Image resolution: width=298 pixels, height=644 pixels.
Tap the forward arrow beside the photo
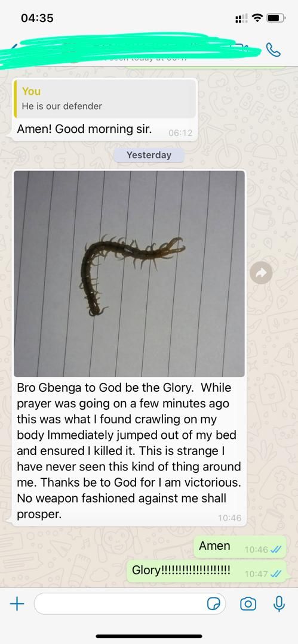coord(262,273)
